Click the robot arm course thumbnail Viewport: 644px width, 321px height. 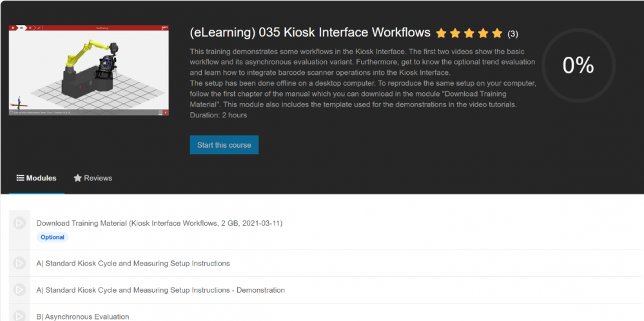tap(89, 70)
